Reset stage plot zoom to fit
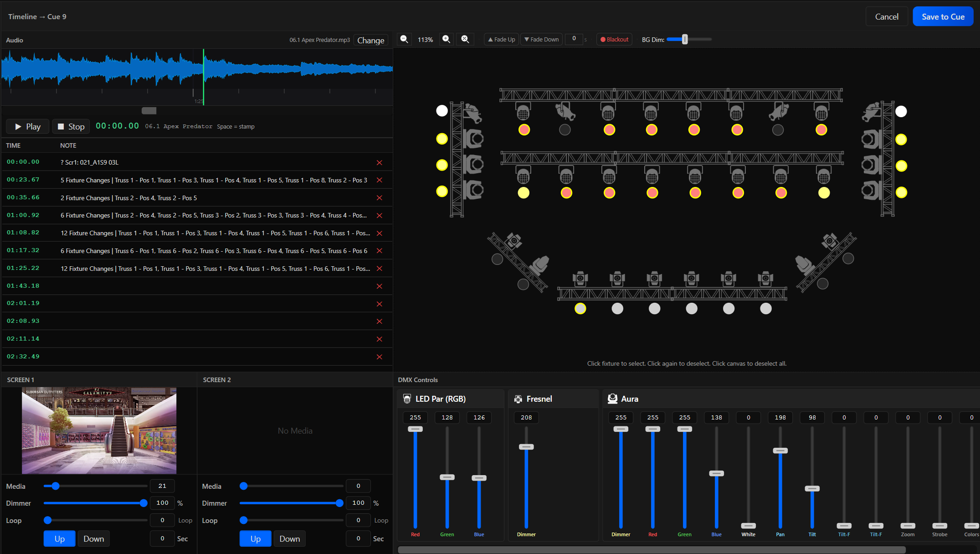This screenshot has height=554, width=980. (465, 39)
